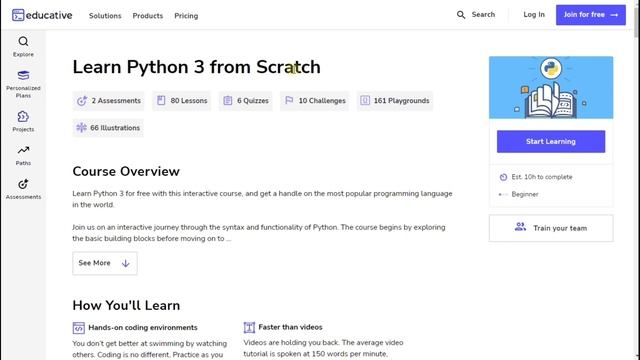Open the Pricing page
The image size is (640, 360).
pyautogui.click(x=186, y=16)
